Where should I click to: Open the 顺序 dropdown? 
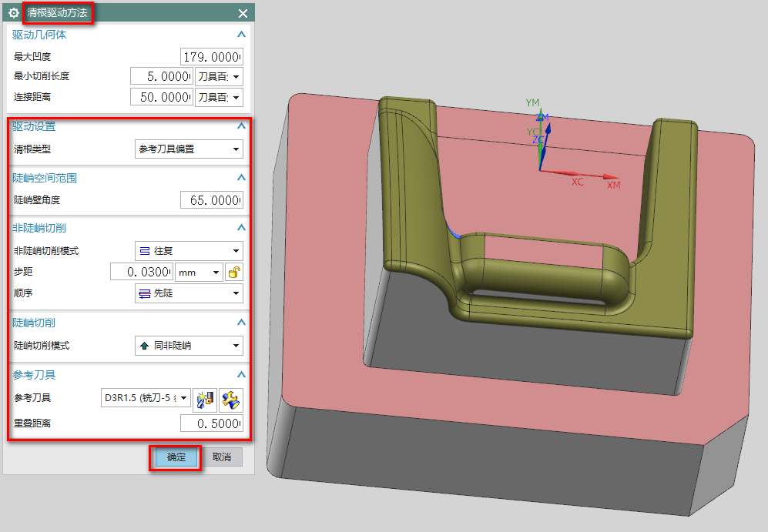(x=189, y=293)
